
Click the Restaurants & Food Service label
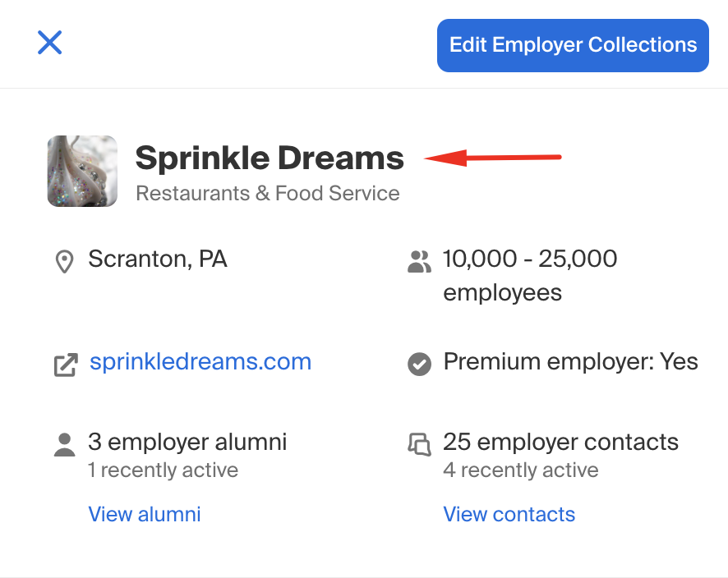(x=268, y=193)
